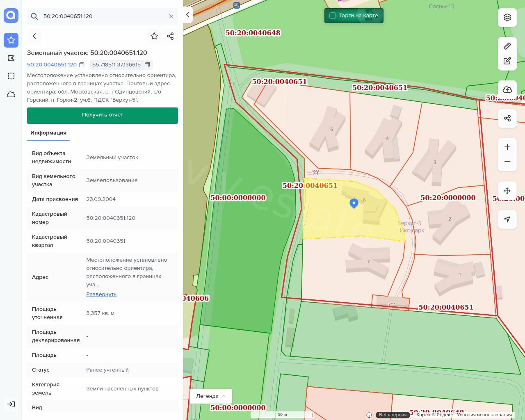Collapse the side panel with chevron

click(x=188, y=15)
